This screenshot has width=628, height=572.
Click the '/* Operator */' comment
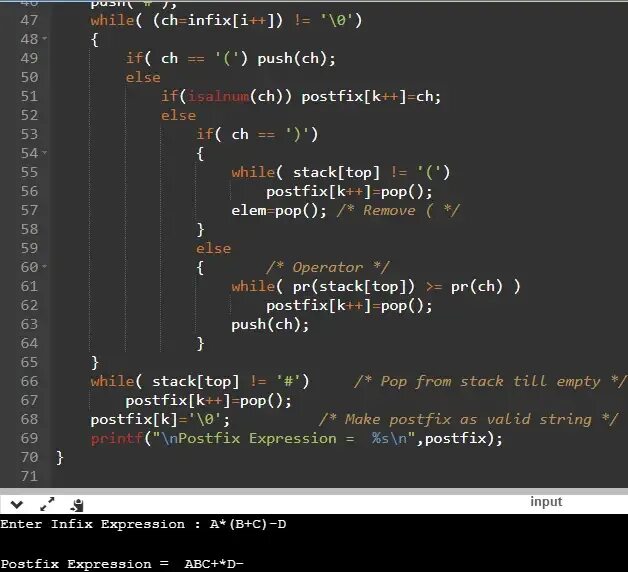327,267
